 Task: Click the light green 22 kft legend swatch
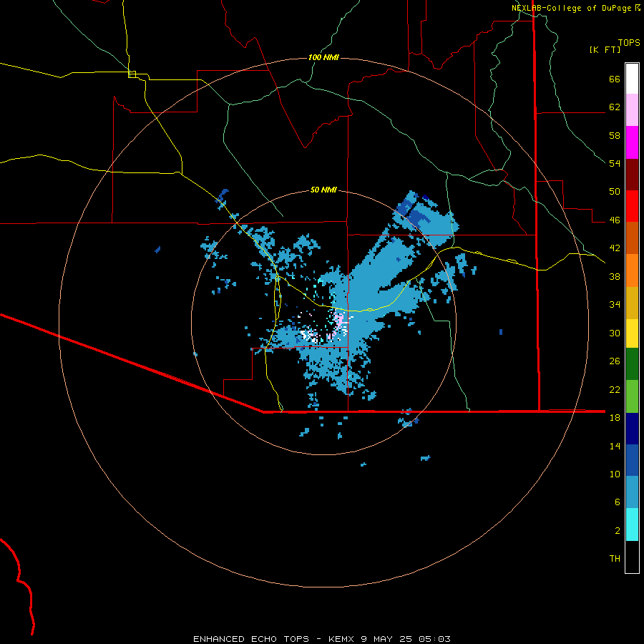pyautogui.click(x=632, y=396)
